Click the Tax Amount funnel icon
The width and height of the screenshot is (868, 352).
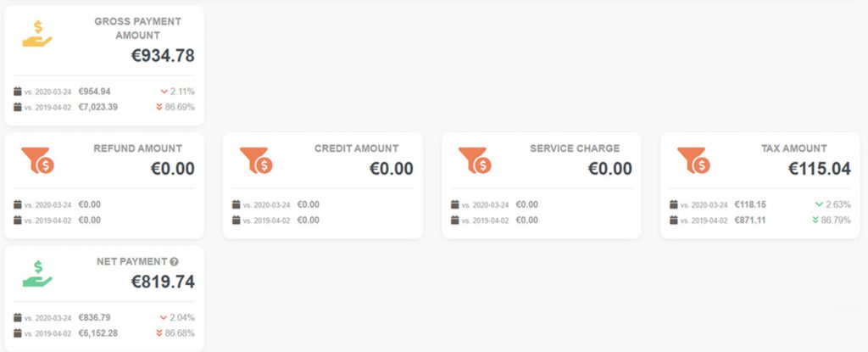693,160
